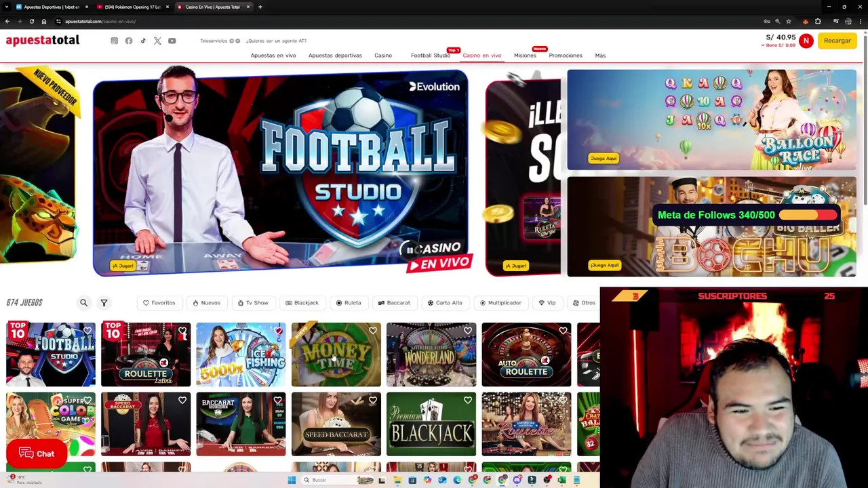Image resolution: width=868 pixels, height=488 pixels.
Task: Click the apuestatotal logo
Action: (x=43, y=41)
